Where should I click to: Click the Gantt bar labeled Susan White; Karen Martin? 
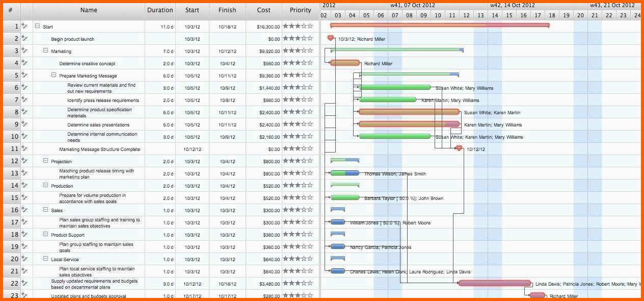[x=409, y=112]
